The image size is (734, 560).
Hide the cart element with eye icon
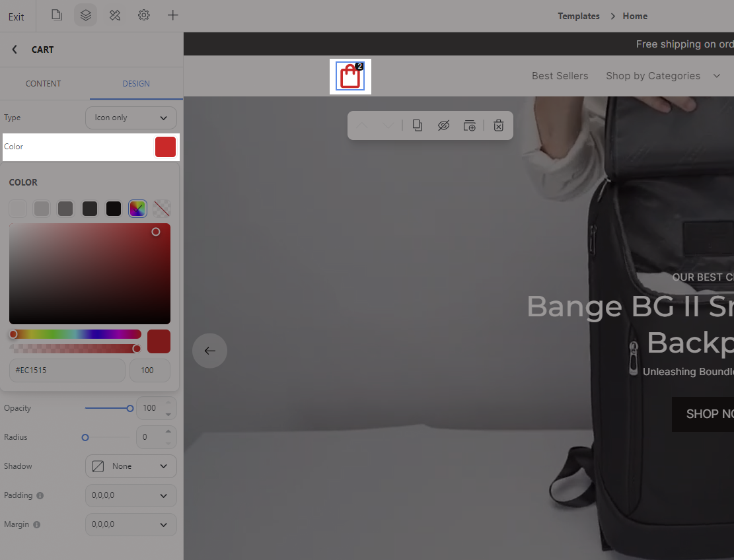[443, 125]
